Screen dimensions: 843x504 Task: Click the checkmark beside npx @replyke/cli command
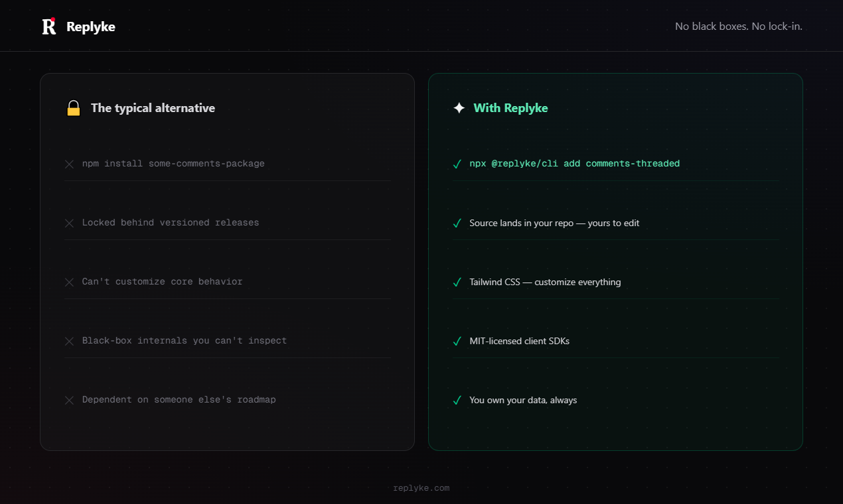[x=457, y=164]
